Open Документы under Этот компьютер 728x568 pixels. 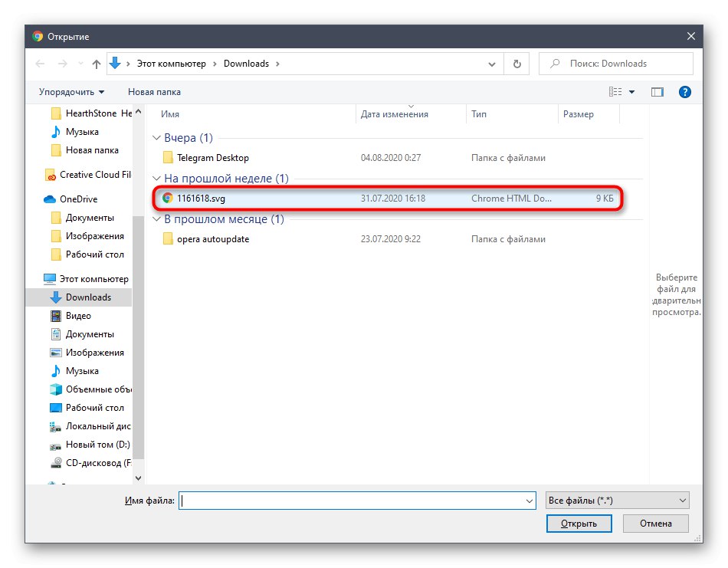tap(82, 334)
